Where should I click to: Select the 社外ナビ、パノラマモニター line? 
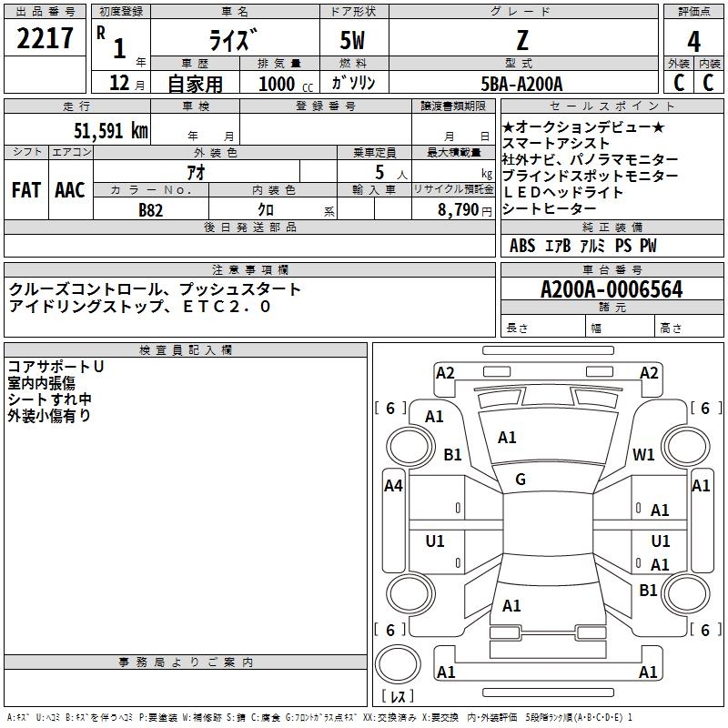coord(590,159)
